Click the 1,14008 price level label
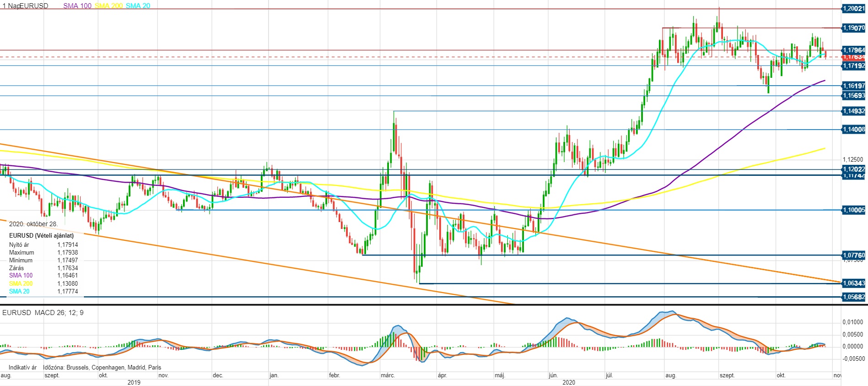The height and width of the screenshot is (386, 868). (854, 130)
